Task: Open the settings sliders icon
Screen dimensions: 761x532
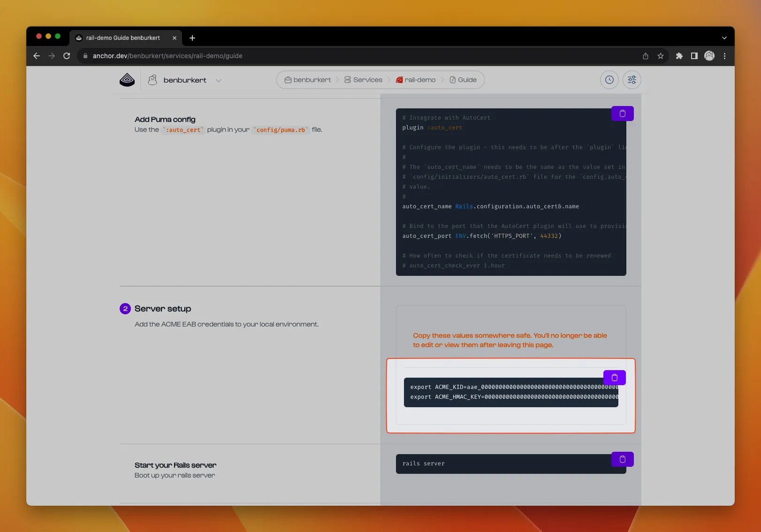Action: 632,80
